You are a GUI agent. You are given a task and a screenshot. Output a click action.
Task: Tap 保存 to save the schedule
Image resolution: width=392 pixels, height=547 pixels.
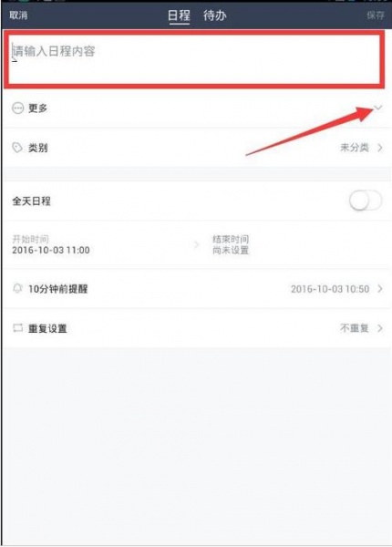tap(376, 15)
